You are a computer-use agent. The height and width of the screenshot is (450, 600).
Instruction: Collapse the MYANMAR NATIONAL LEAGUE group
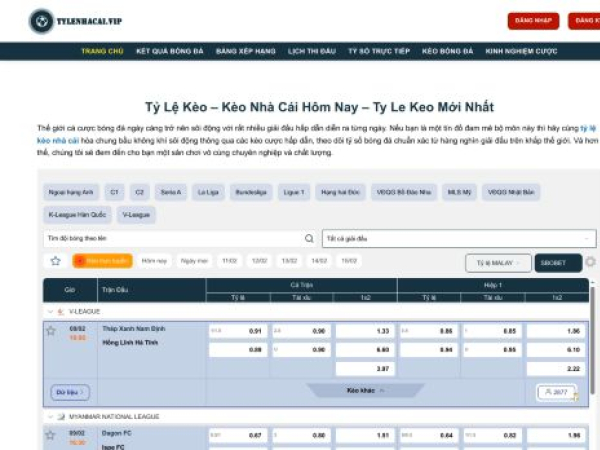tap(50, 415)
